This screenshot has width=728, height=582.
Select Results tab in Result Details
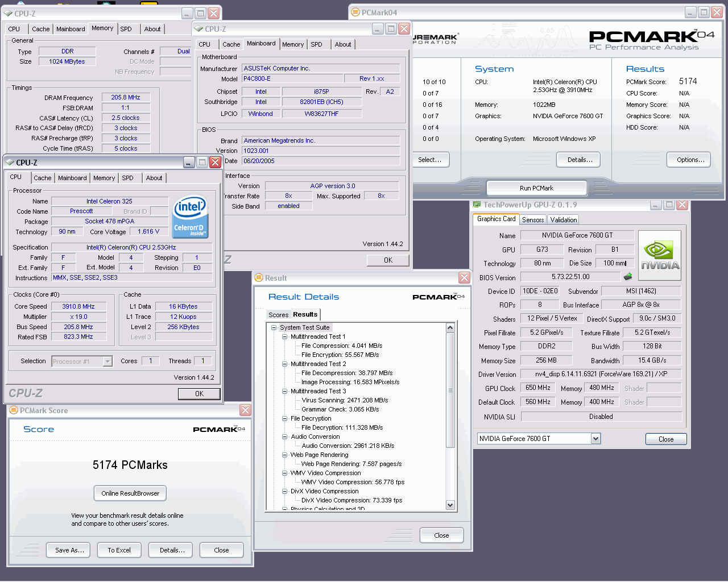(x=305, y=314)
